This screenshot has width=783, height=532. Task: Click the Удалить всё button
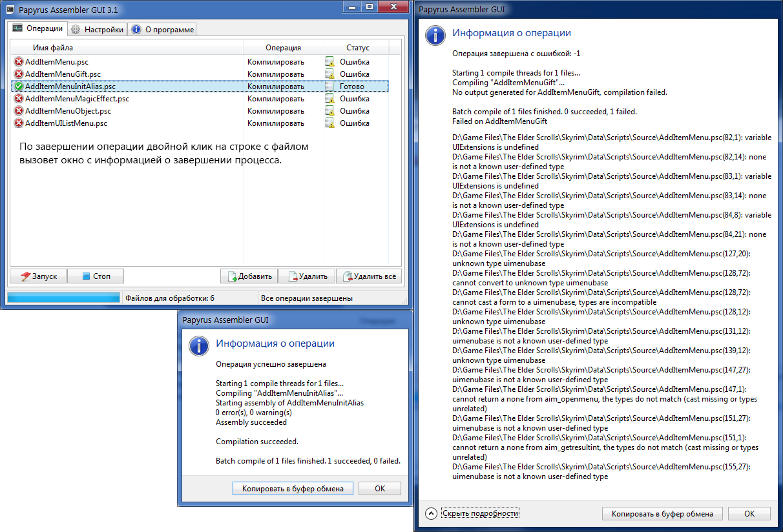click(370, 276)
